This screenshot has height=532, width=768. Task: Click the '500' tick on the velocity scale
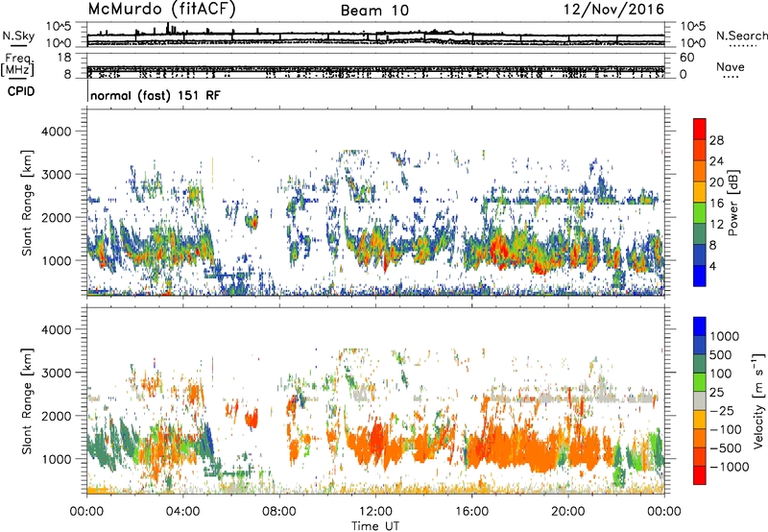coord(721,354)
